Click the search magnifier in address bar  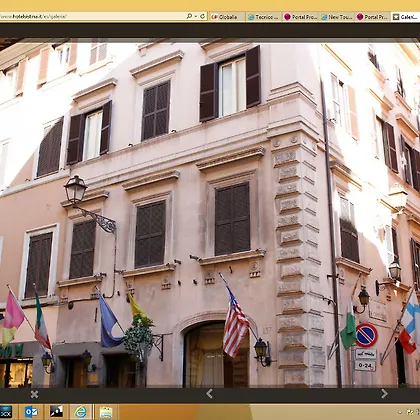(x=189, y=16)
